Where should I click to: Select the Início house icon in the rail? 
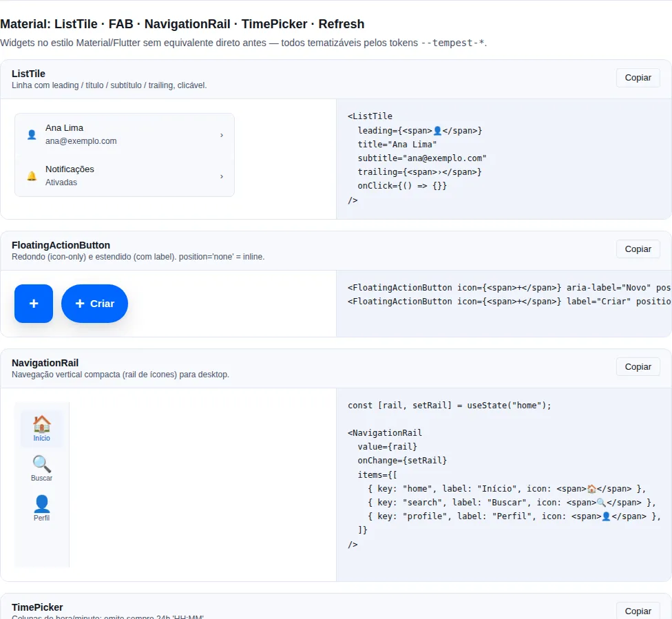point(41,424)
